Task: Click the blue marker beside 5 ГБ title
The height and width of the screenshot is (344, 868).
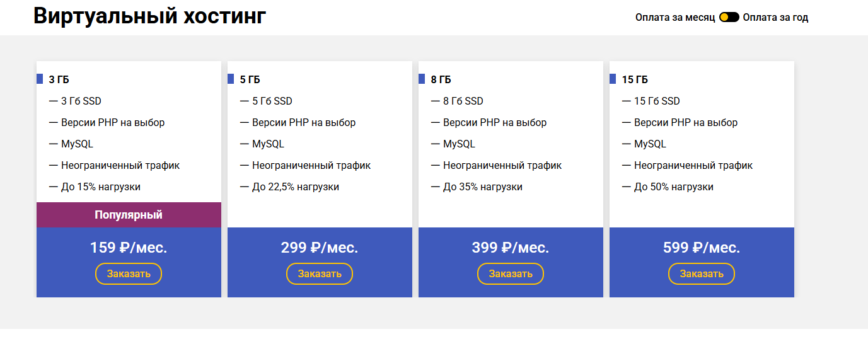Action: [x=231, y=79]
